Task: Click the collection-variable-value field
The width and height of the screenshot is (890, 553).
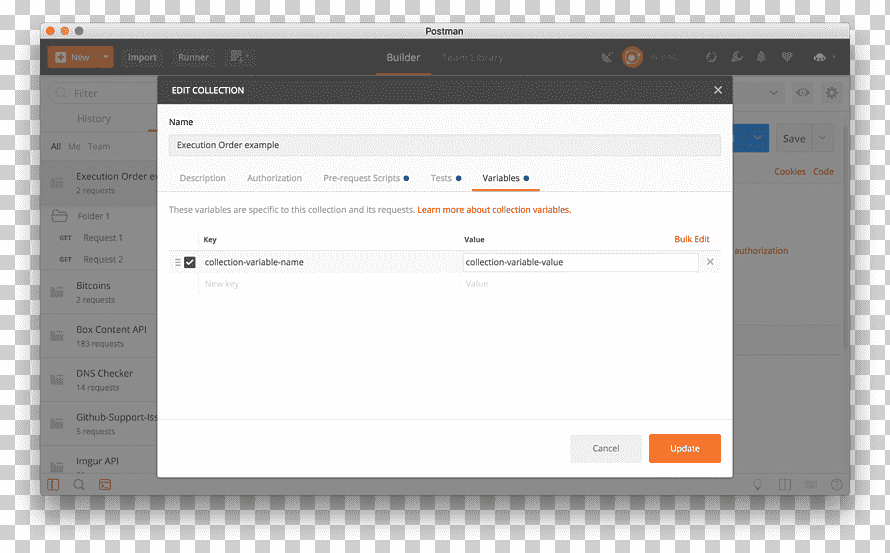Action: point(580,262)
